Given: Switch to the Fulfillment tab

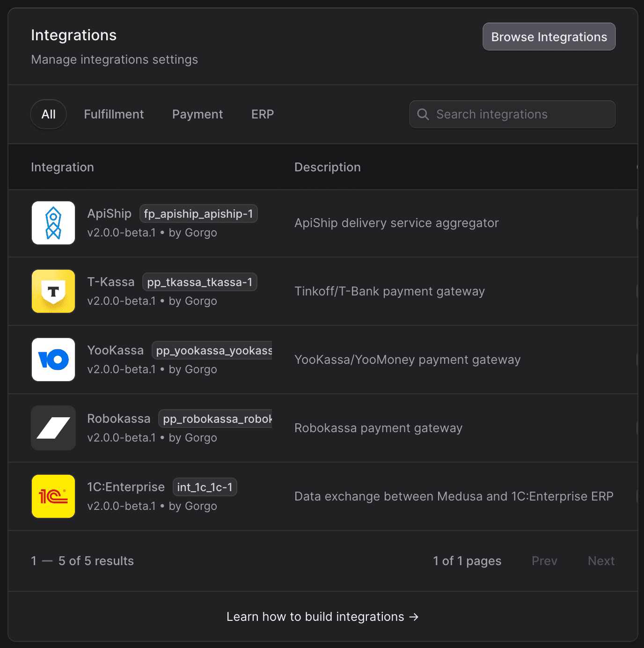Looking at the screenshot, I should click(114, 114).
